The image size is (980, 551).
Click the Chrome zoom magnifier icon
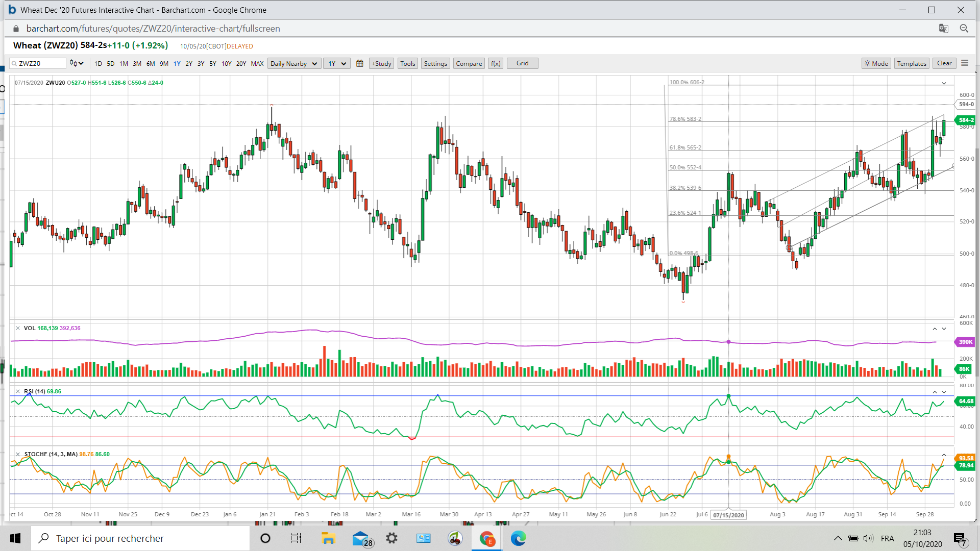point(964,29)
